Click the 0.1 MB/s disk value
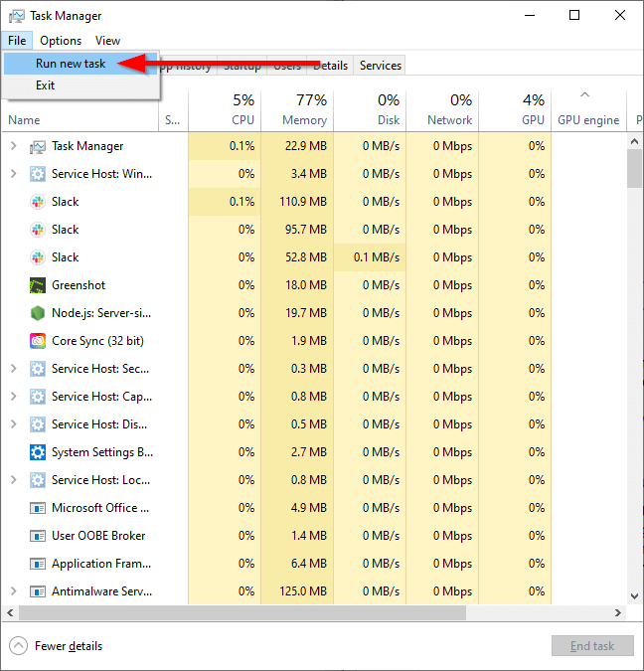 coord(377,257)
